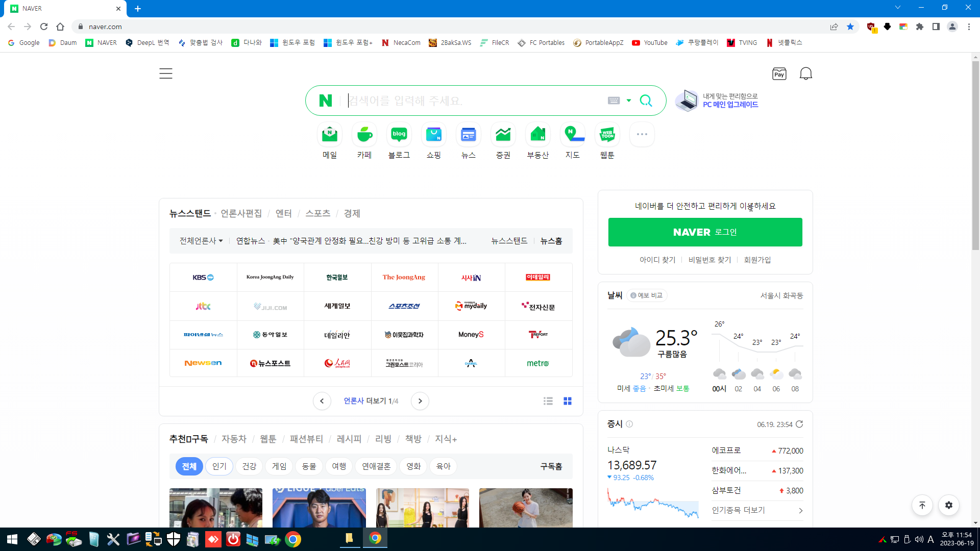Open the 전체언론사 dropdown
The image size is (980, 551).
(x=201, y=241)
